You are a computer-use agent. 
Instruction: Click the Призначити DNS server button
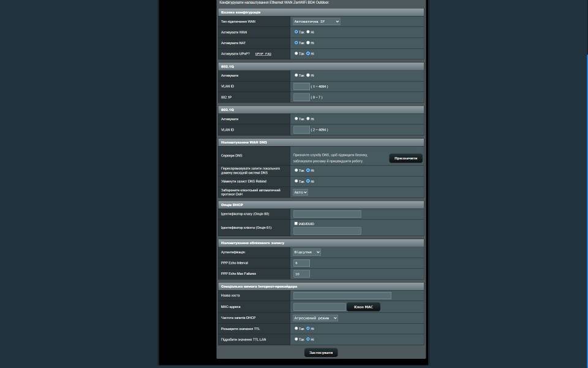[405, 158]
